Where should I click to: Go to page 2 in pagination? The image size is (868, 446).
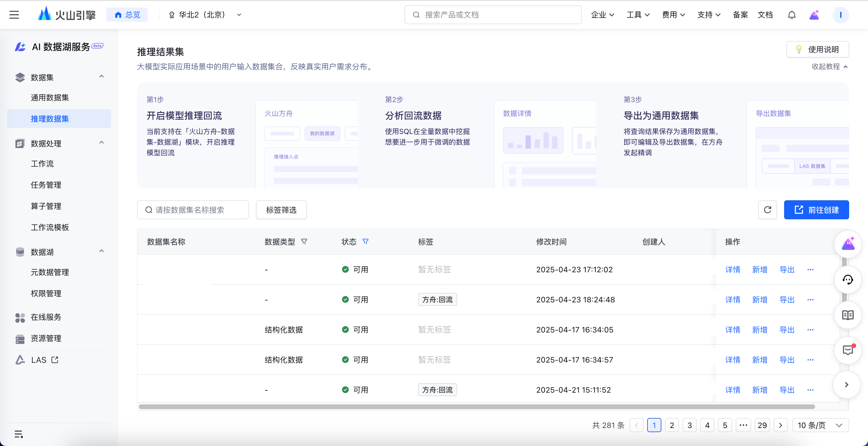point(672,425)
